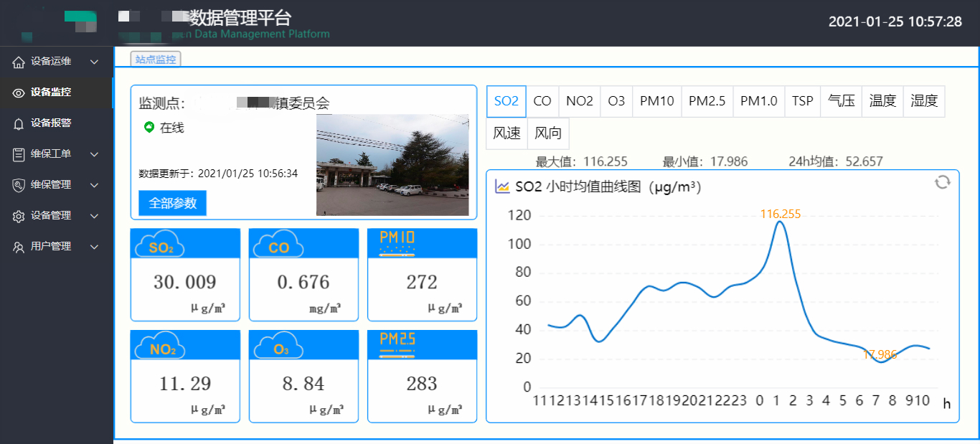Open the 用户管理 user icon
This screenshot has height=444, width=980.
coord(19,246)
